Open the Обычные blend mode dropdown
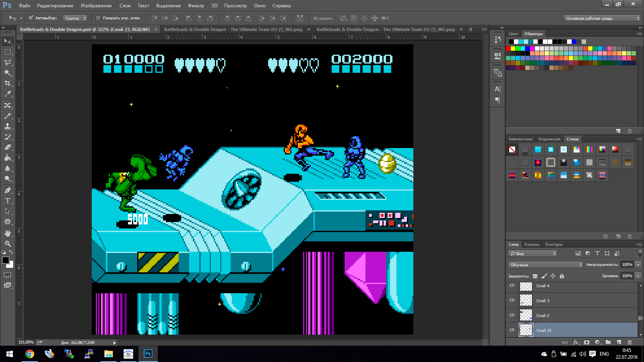Screen dimensions: 644x362 pyautogui.click(x=545, y=265)
